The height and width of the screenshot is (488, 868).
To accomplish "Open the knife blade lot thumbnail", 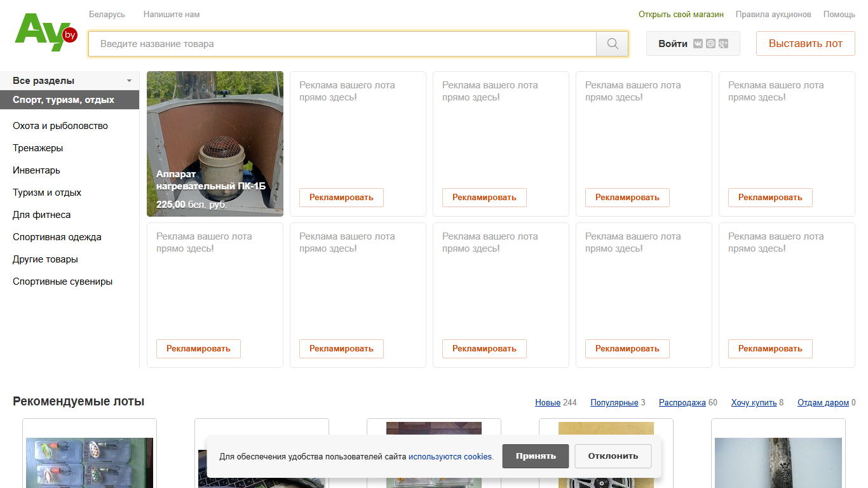I will click(778, 463).
